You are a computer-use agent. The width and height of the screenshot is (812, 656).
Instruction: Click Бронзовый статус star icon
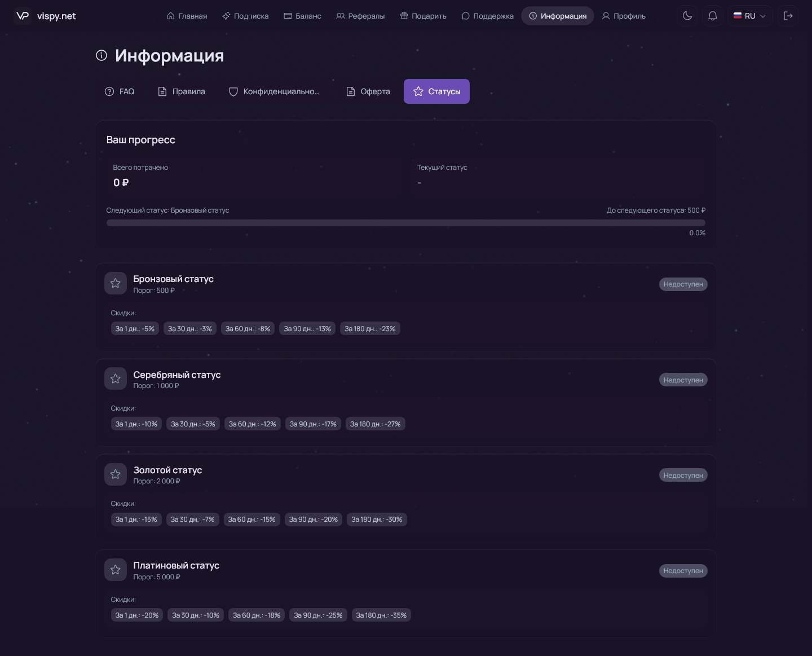[116, 283]
